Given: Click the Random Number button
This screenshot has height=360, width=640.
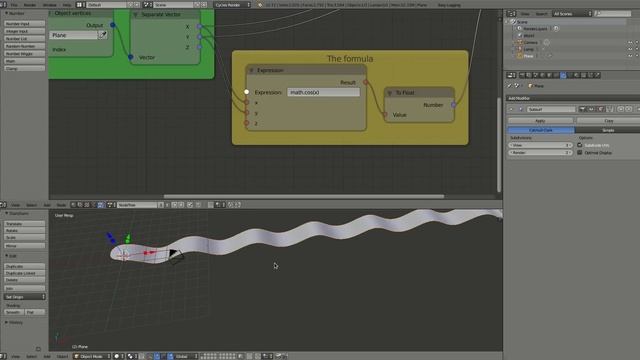Looking at the screenshot, I should pyautogui.click(x=24, y=46).
